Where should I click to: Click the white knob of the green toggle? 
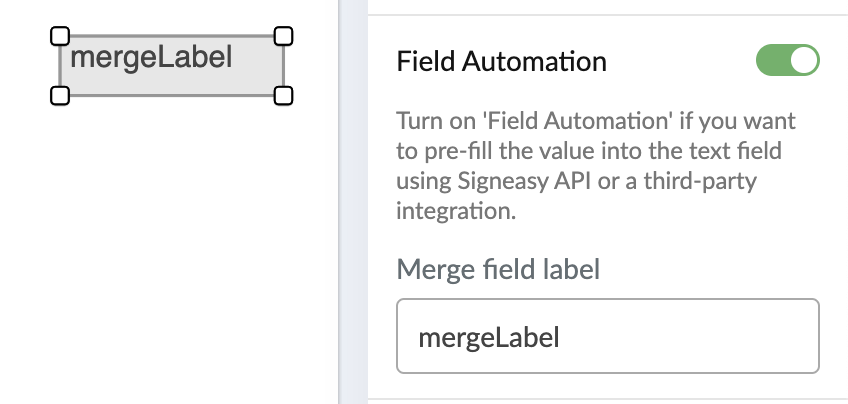pos(803,61)
